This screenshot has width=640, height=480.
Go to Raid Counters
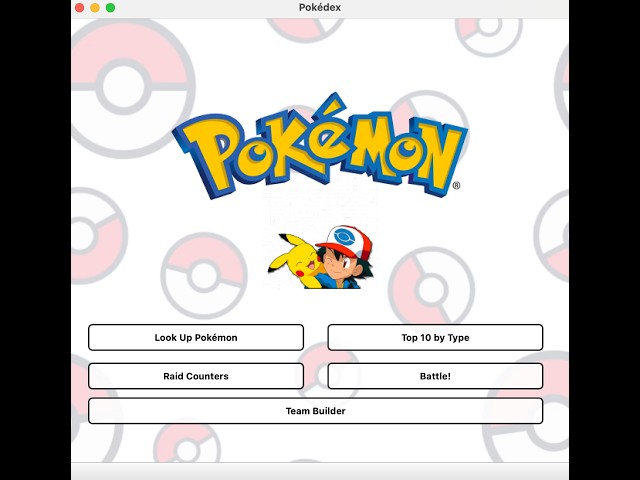click(196, 376)
